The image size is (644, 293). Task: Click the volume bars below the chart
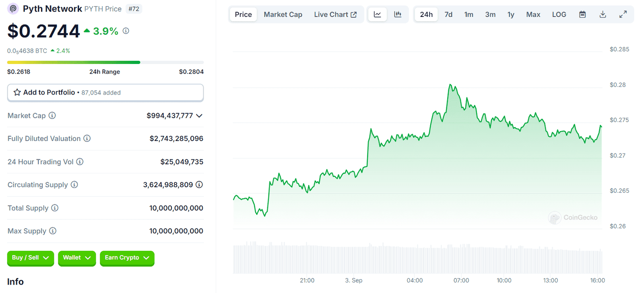[418, 258]
